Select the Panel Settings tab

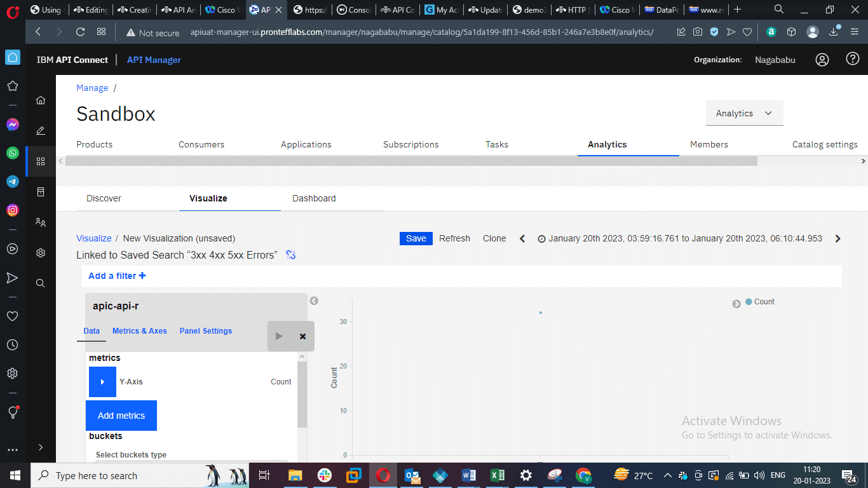(x=206, y=331)
